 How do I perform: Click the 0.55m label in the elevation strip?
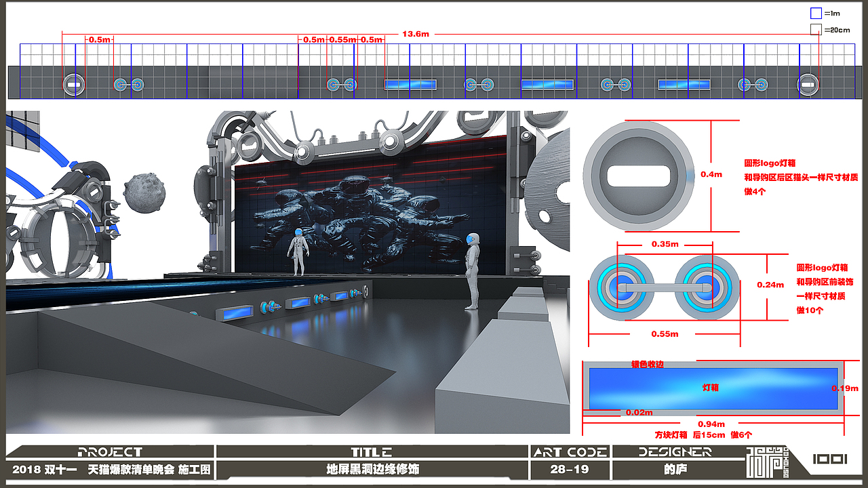click(342, 40)
